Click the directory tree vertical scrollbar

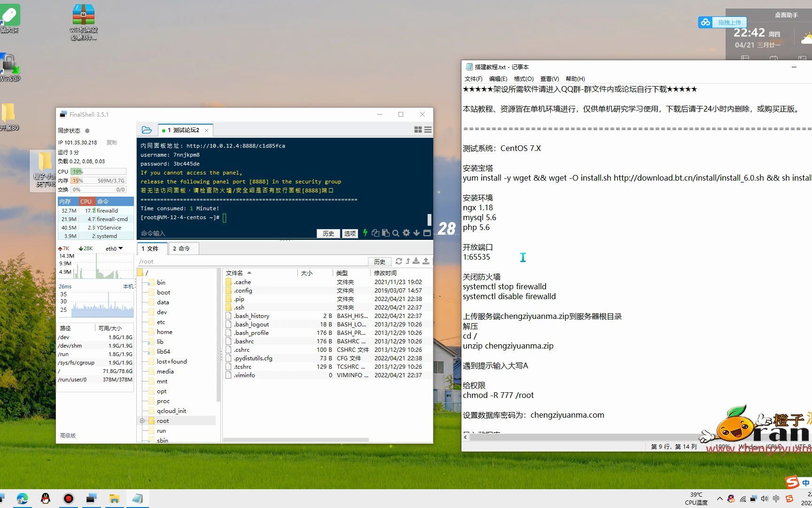(x=218, y=335)
